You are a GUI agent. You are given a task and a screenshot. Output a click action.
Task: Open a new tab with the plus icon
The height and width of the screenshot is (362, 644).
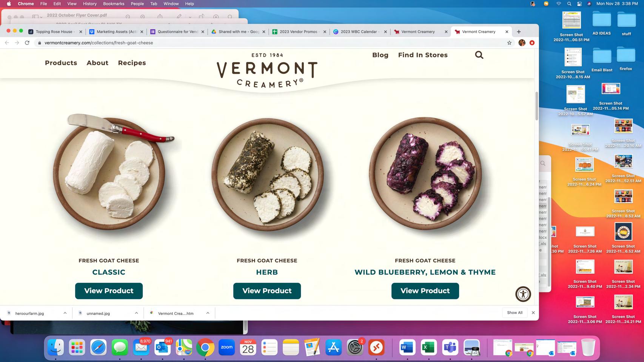tap(519, 32)
